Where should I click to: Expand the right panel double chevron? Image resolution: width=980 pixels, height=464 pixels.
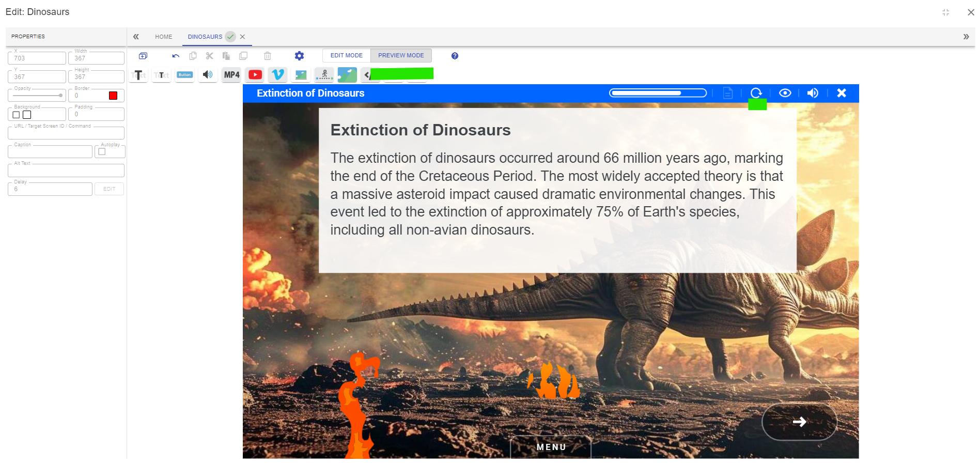click(x=966, y=37)
